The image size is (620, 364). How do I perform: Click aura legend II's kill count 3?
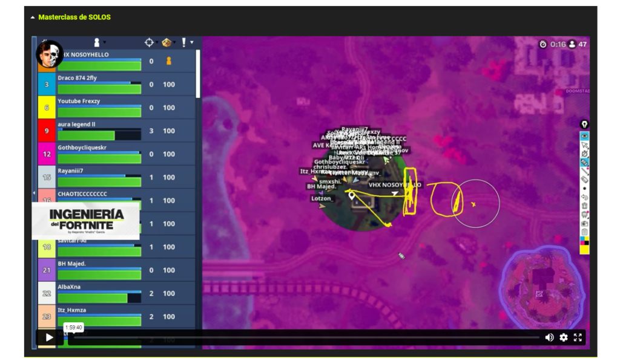pyautogui.click(x=151, y=131)
